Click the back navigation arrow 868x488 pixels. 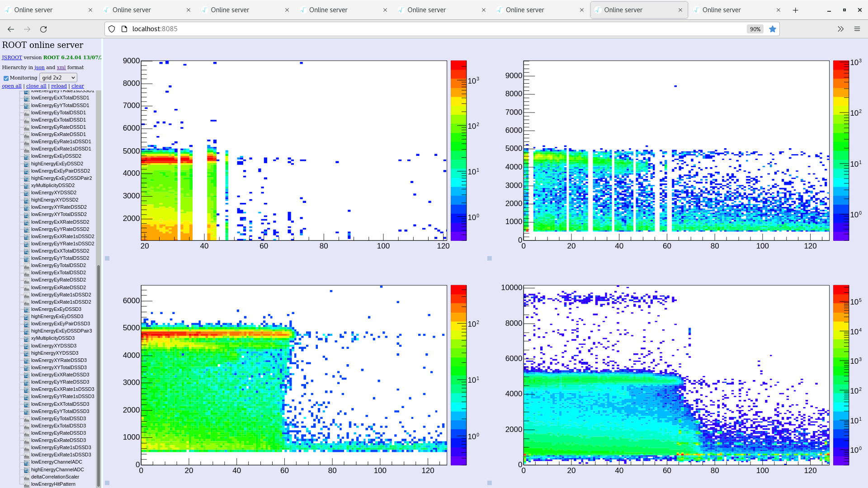(11, 29)
